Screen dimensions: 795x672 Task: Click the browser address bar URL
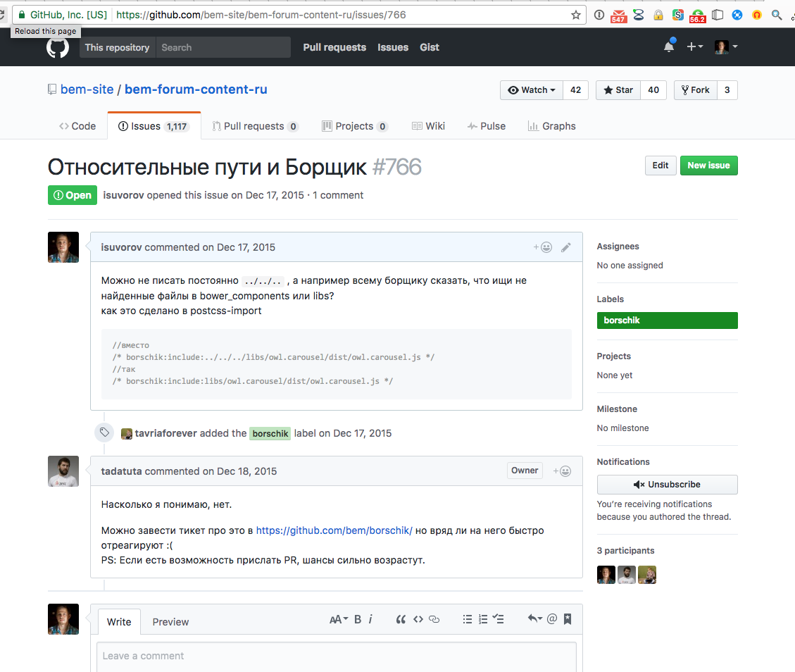tap(261, 15)
